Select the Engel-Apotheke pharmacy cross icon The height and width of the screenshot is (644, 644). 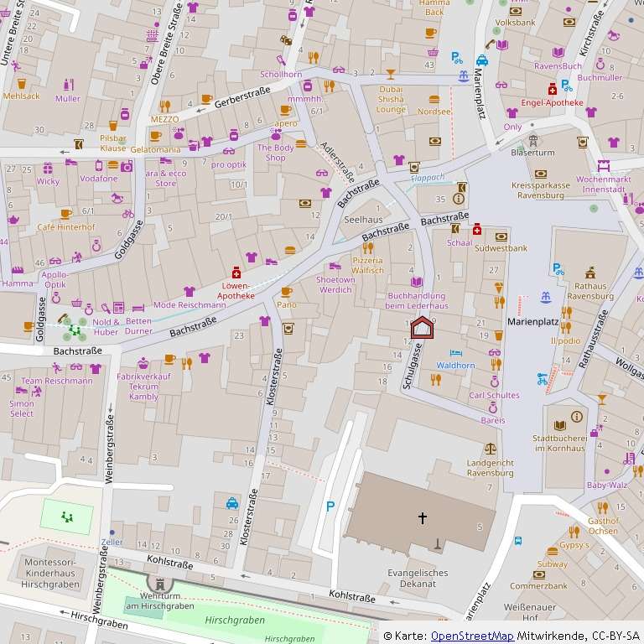[553, 89]
